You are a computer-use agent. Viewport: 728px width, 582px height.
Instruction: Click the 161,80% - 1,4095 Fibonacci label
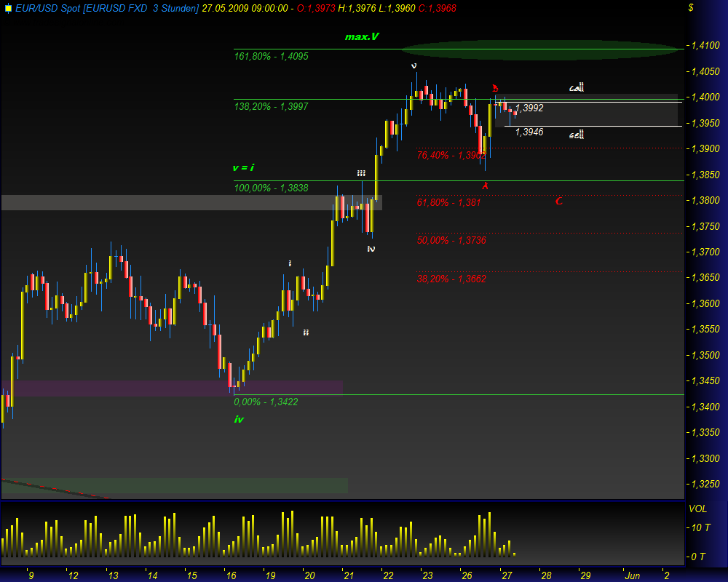point(271,56)
